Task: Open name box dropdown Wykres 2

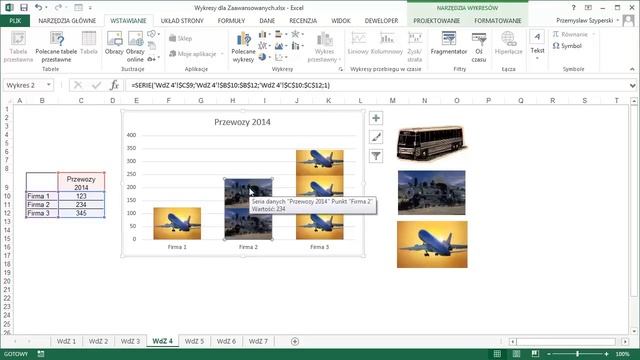Action: 49,85
